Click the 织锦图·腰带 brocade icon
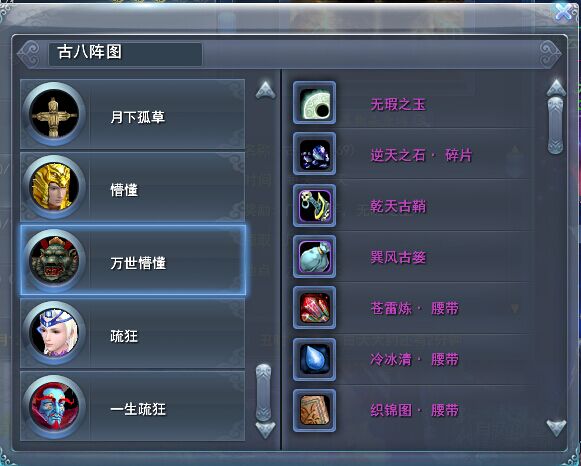581x466 pixels. 314,410
